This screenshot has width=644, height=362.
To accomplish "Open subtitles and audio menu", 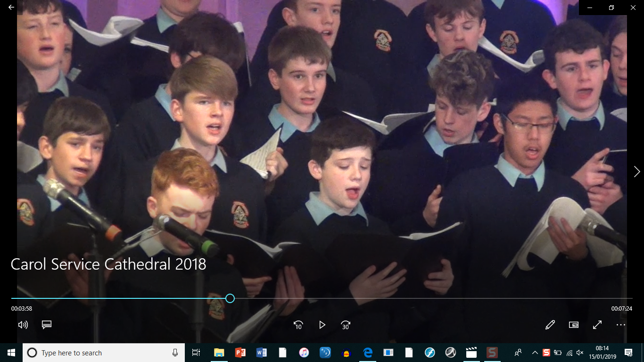I will 46,325.
